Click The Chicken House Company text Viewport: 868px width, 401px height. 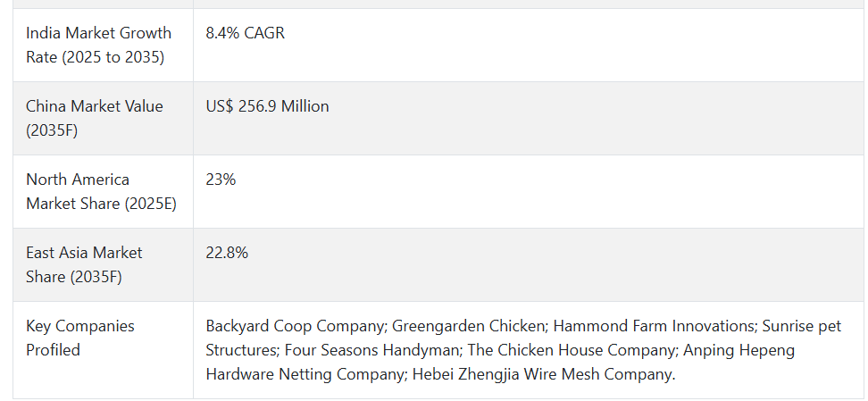tap(571, 350)
